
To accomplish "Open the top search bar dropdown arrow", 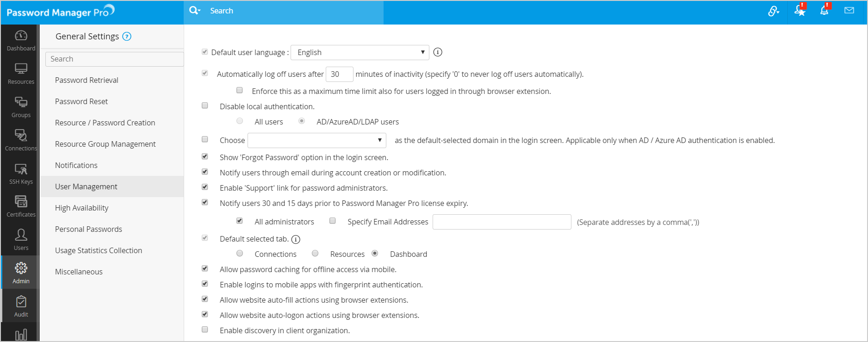I will tap(195, 11).
